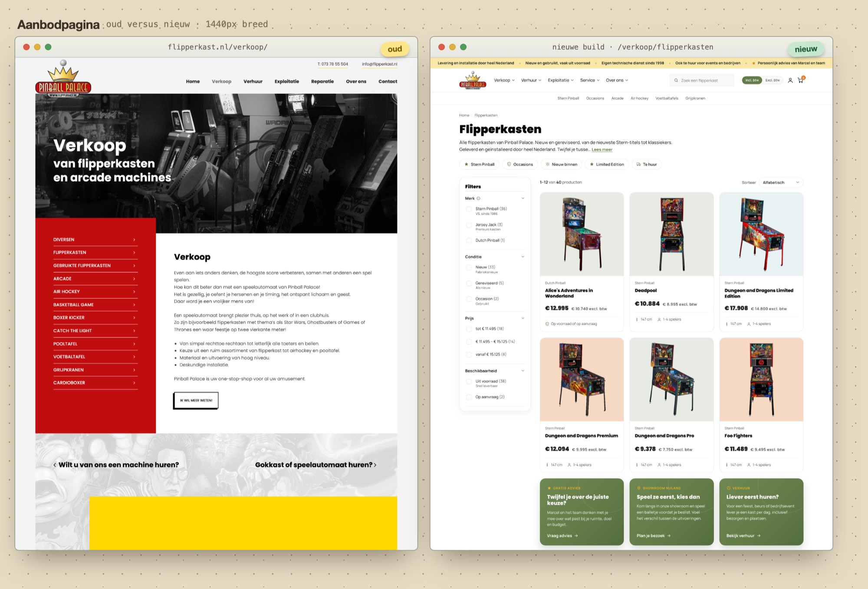Open 'Air hockey' in the secondary nav bar
The width and height of the screenshot is (868, 589).
tap(639, 99)
